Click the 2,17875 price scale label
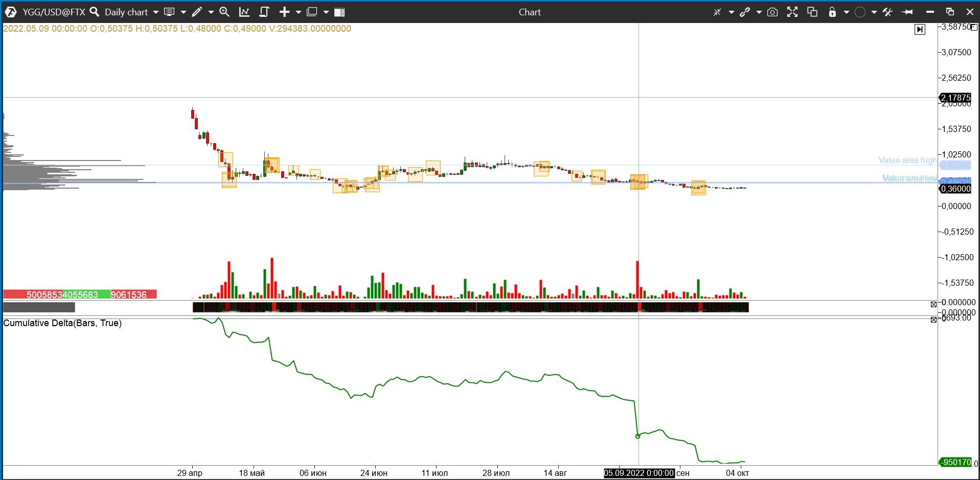This screenshot has width=980, height=480. (x=955, y=98)
